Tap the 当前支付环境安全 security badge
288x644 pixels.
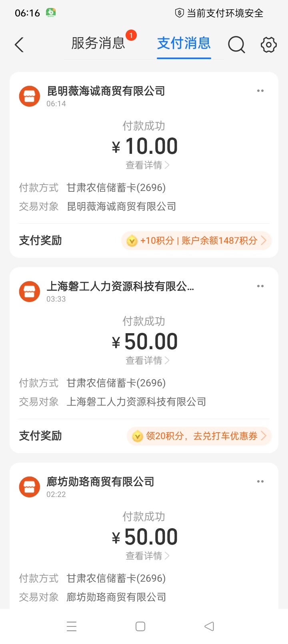[x=219, y=13]
